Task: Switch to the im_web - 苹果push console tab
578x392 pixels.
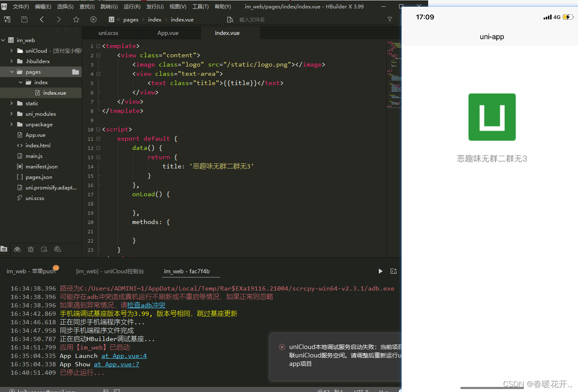Action: pos(31,271)
